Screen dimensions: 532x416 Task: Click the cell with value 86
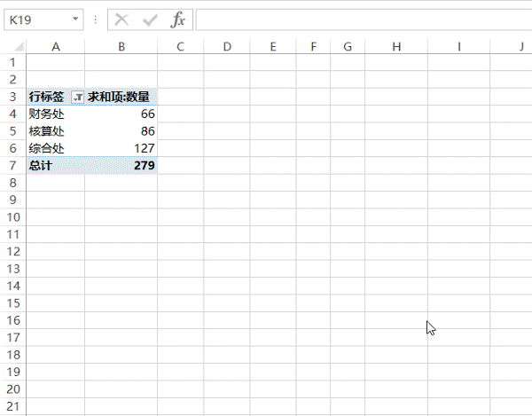coord(121,131)
